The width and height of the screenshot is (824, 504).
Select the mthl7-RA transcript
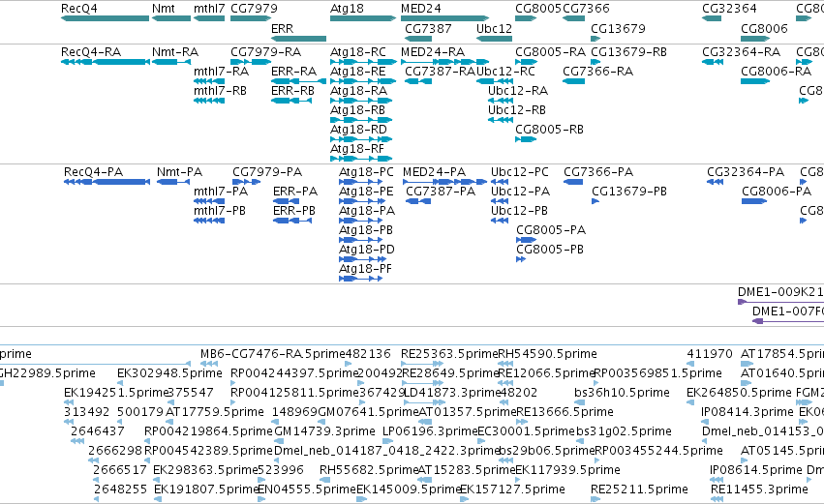(209, 81)
